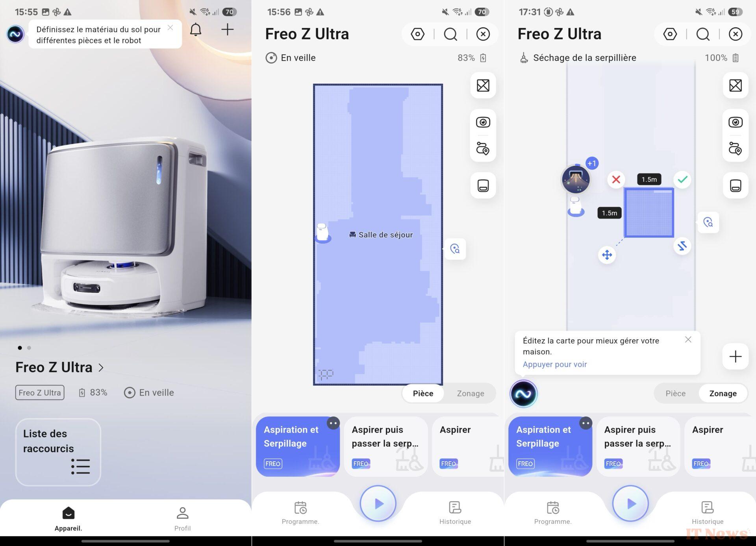This screenshot has height=546, width=756.
Task: Select the blue cleaning zone square
Action: pyautogui.click(x=649, y=213)
